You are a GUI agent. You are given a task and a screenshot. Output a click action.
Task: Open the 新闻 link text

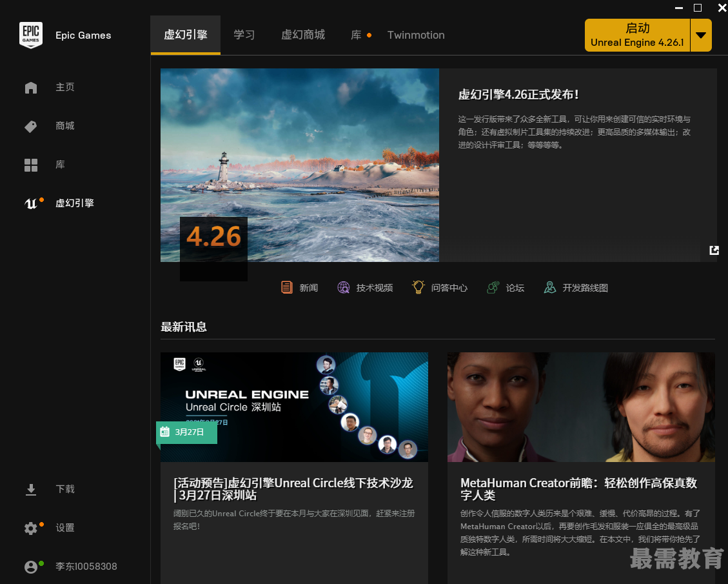click(x=309, y=288)
